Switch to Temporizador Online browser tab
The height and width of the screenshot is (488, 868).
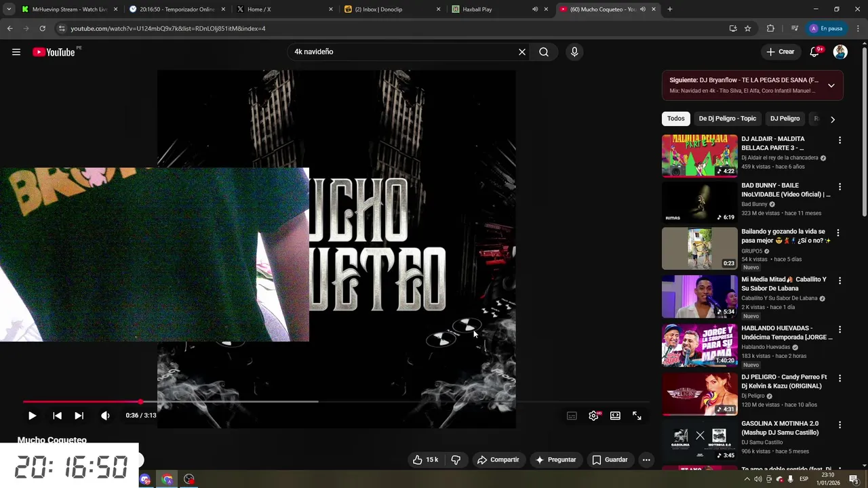pos(176,9)
